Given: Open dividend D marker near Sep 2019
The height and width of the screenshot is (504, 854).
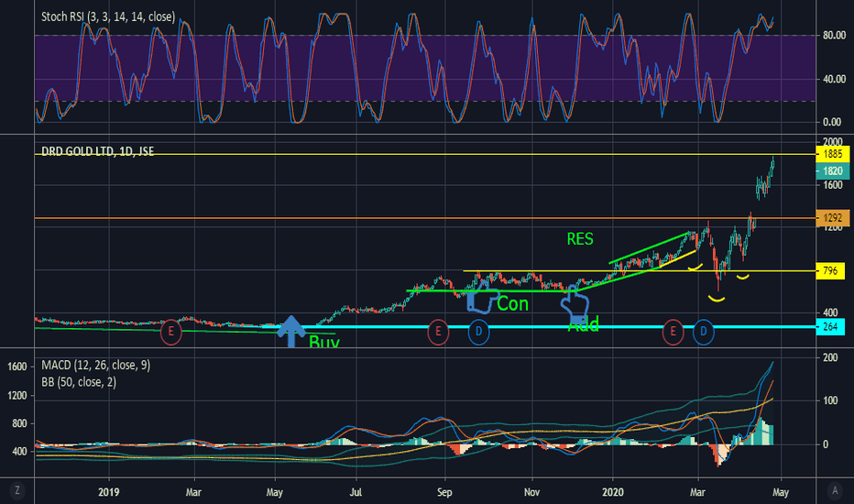Looking at the screenshot, I should (478, 332).
